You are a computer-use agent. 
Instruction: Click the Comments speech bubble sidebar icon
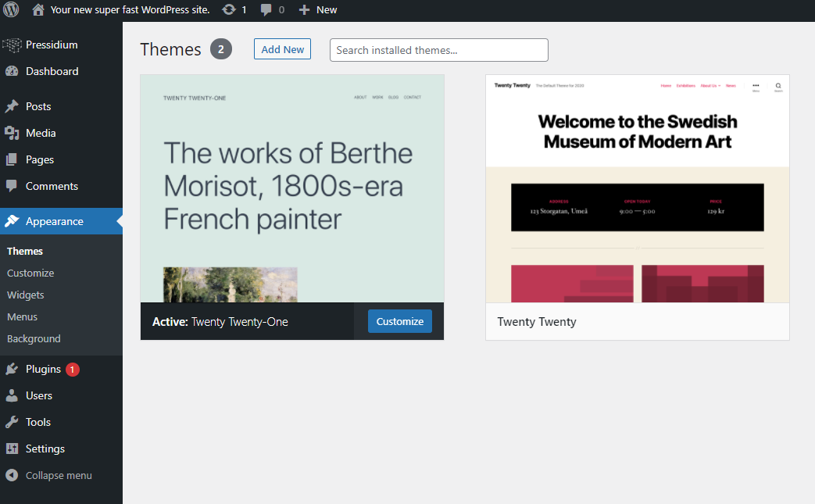pyautogui.click(x=12, y=185)
